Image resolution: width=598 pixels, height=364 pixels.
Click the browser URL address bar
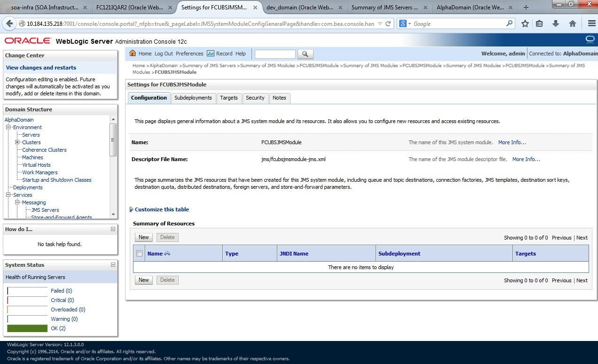(200, 23)
